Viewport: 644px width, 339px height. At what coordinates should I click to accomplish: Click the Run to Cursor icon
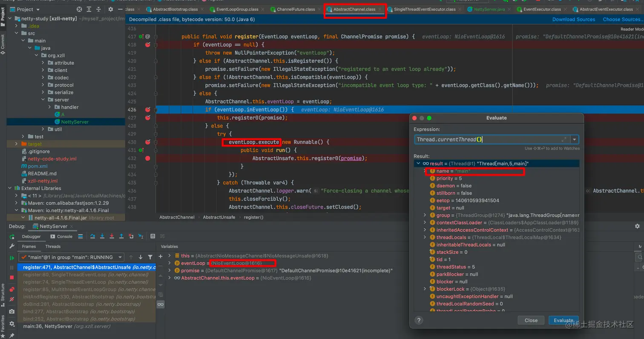[141, 236]
